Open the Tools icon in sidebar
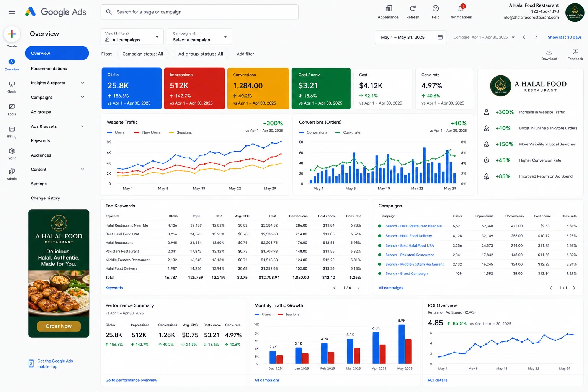 (12, 107)
